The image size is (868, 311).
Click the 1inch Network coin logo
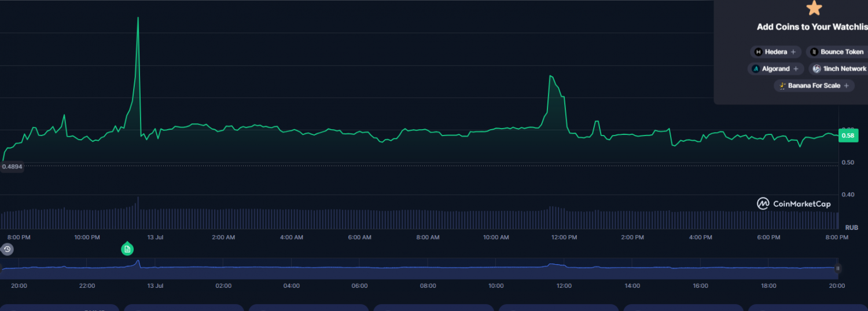[x=816, y=69]
